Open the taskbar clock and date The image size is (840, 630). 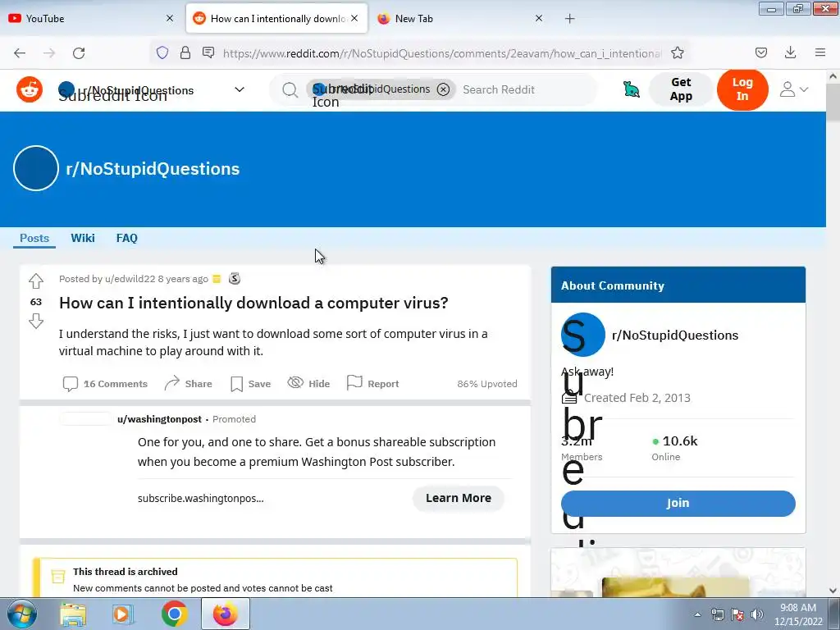tap(798, 614)
